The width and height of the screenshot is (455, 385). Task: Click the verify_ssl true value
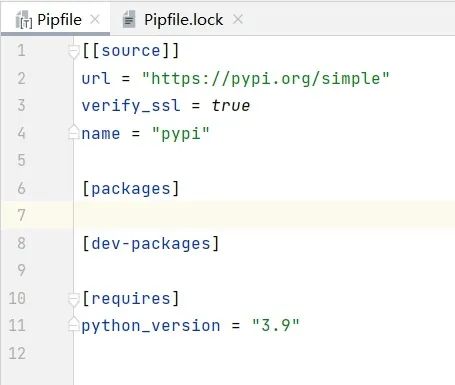[231, 106]
